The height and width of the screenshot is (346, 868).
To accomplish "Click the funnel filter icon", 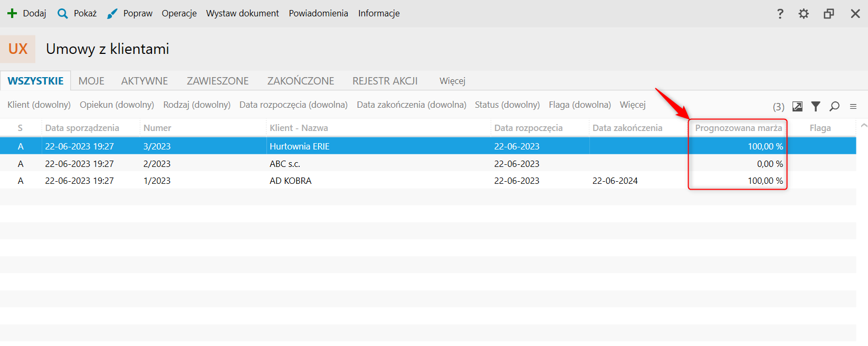I will coord(816,107).
